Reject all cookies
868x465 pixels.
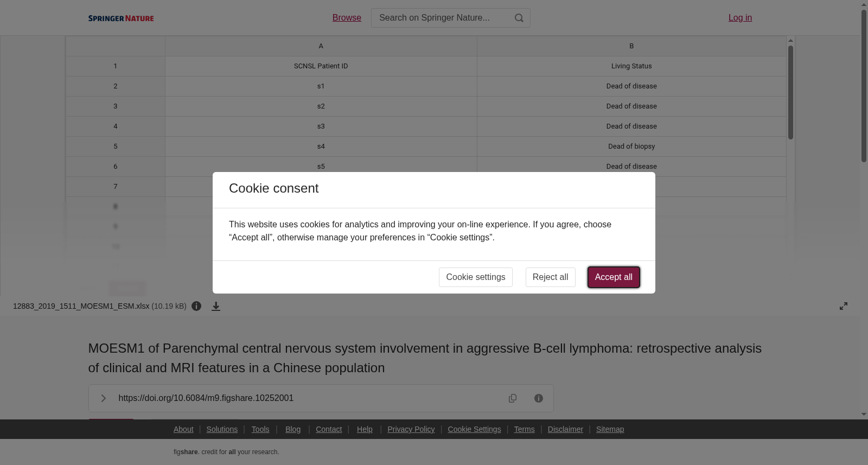click(550, 277)
